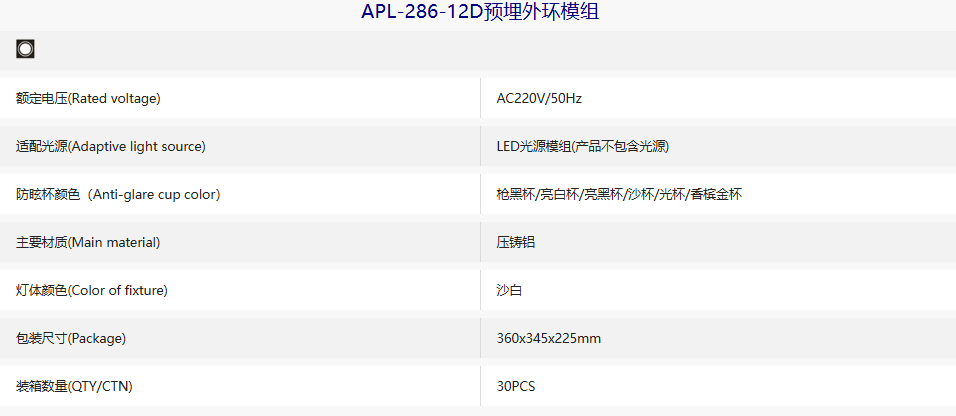Click the value 360x345x225mm
Image resolution: width=956 pixels, height=416 pixels.
tap(549, 339)
